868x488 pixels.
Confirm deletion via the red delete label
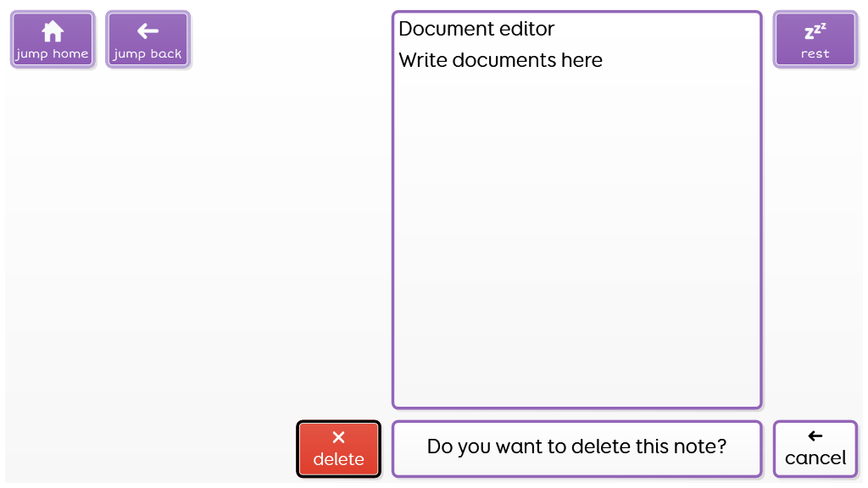click(338, 459)
